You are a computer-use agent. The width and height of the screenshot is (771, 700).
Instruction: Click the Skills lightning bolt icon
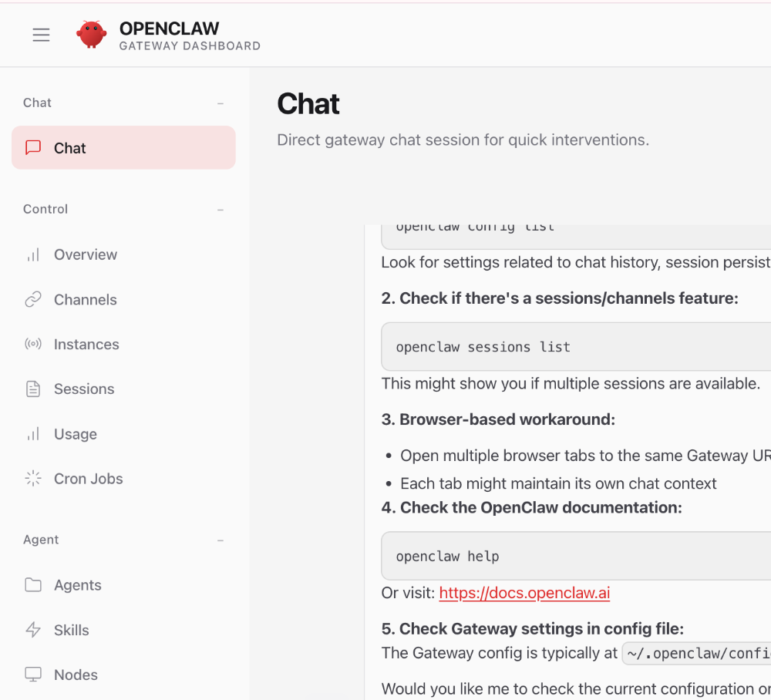[33, 630]
